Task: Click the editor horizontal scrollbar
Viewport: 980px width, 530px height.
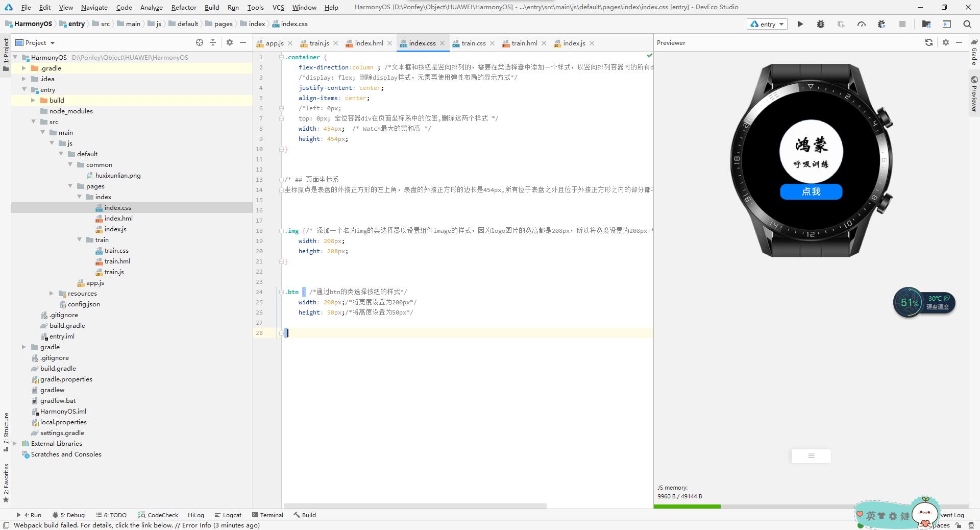Action: point(415,506)
